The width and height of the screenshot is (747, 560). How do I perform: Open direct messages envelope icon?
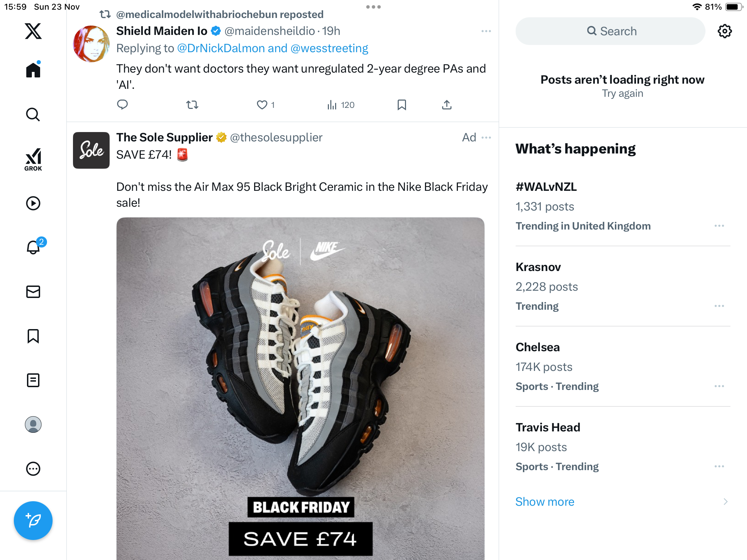click(x=33, y=292)
